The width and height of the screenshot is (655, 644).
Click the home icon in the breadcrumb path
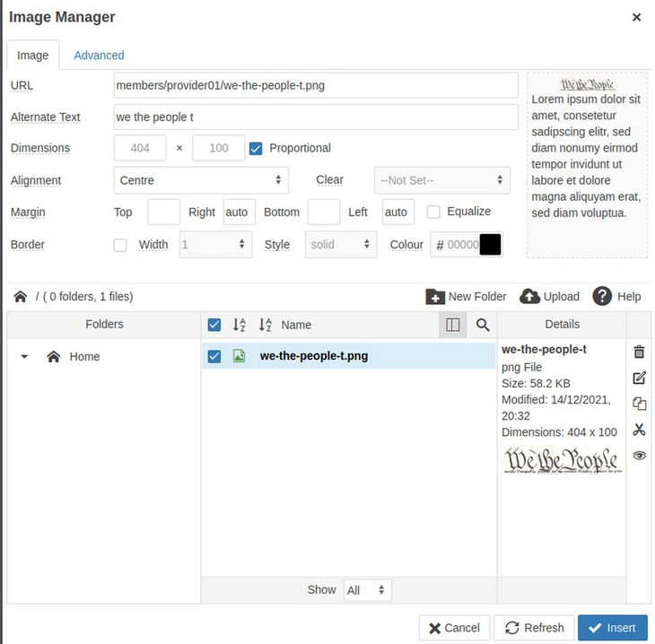(x=20, y=297)
